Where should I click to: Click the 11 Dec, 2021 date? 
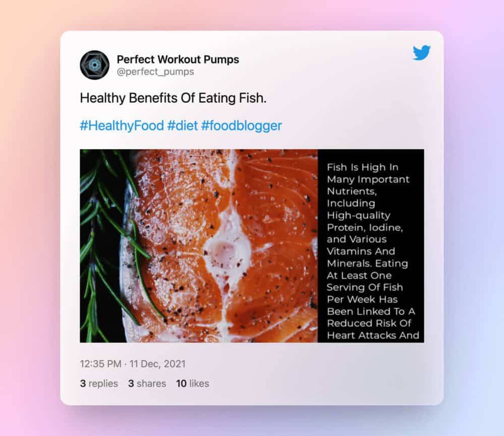click(x=157, y=364)
